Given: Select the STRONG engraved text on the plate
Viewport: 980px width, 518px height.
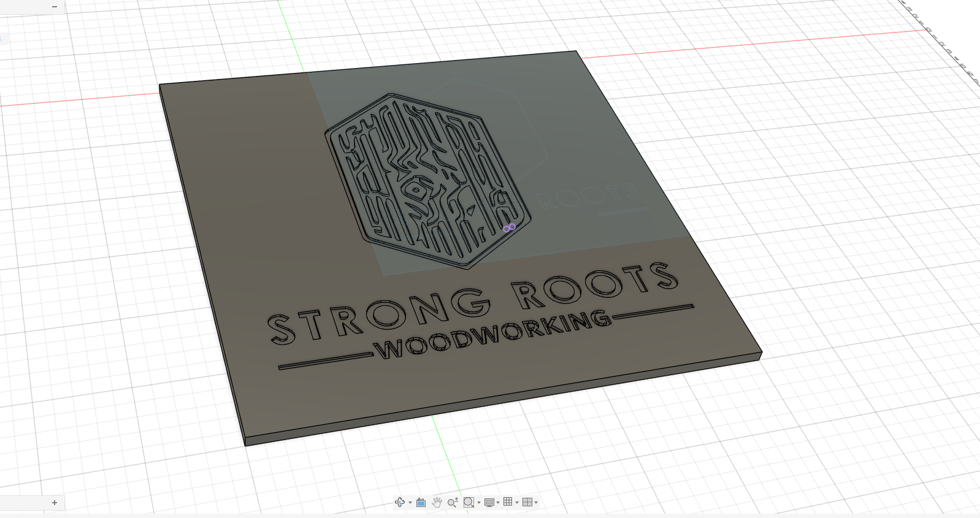Looking at the screenshot, I should [379, 316].
